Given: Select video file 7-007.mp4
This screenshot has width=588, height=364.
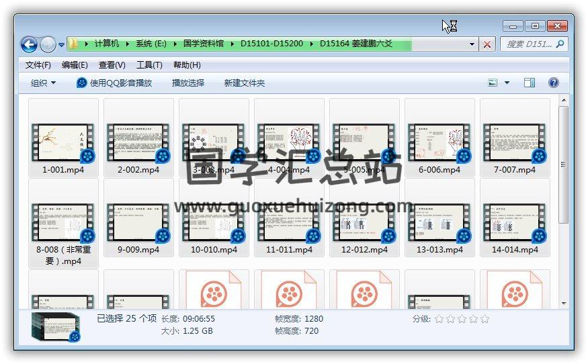Looking at the screenshot, I should pos(515,138).
